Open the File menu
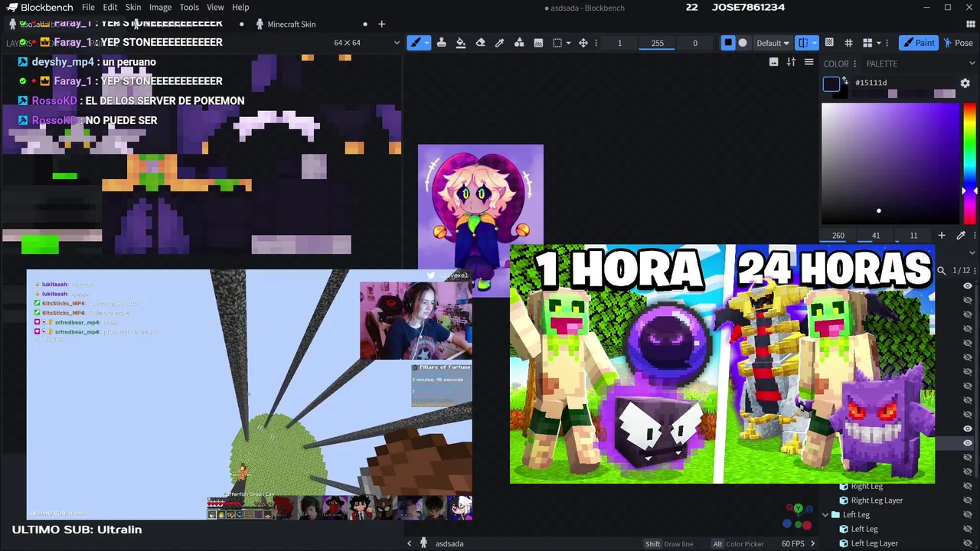980x551 pixels. (x=88, y=8)
